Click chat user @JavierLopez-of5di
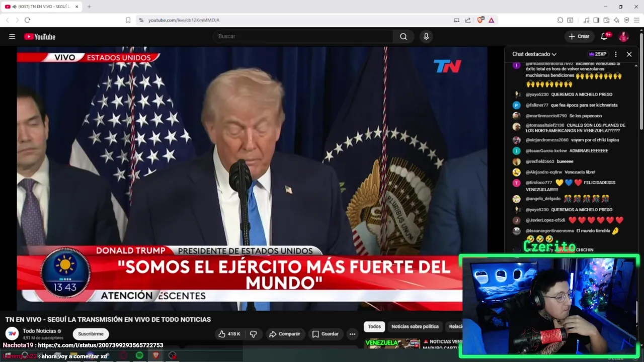 click(x=545, y=220)
